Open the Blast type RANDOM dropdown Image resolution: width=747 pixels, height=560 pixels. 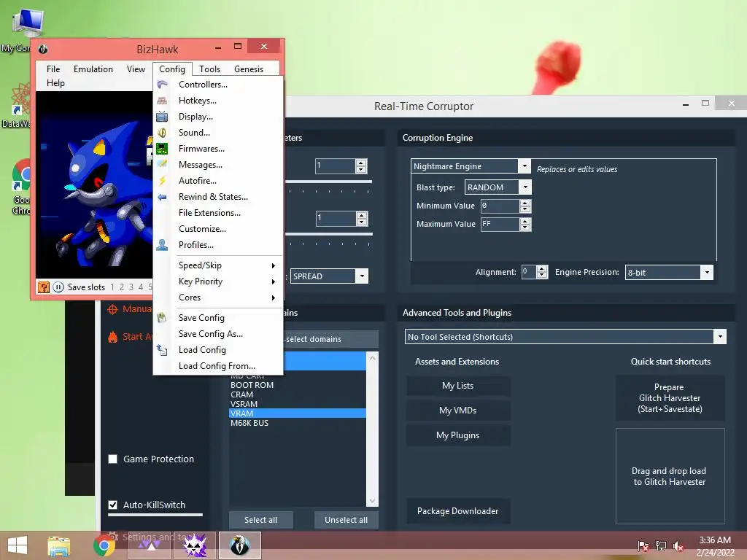coord(525,187)
